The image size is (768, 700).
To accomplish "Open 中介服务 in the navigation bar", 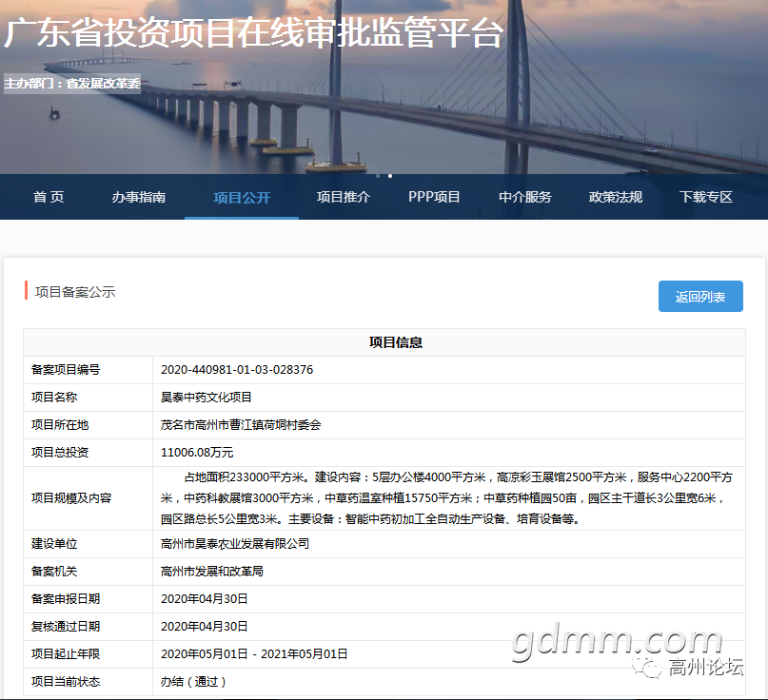I will pos(525,197).
